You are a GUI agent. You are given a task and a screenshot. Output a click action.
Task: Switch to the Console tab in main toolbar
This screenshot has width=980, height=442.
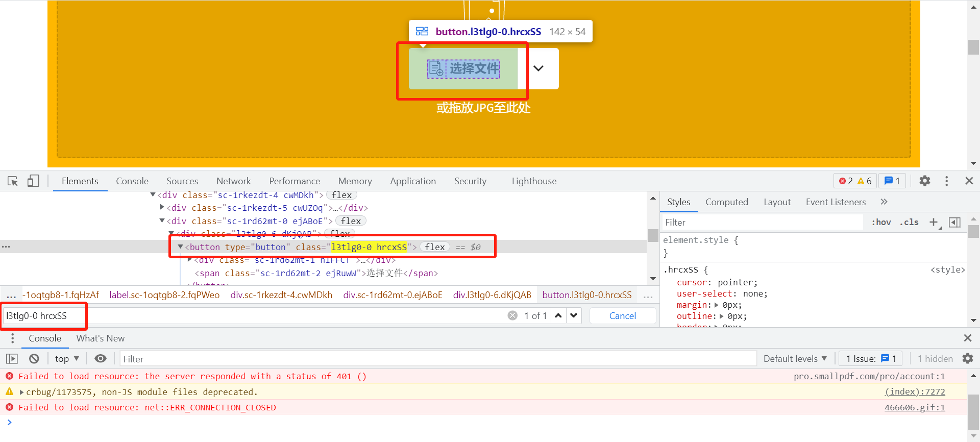point(132,181)
